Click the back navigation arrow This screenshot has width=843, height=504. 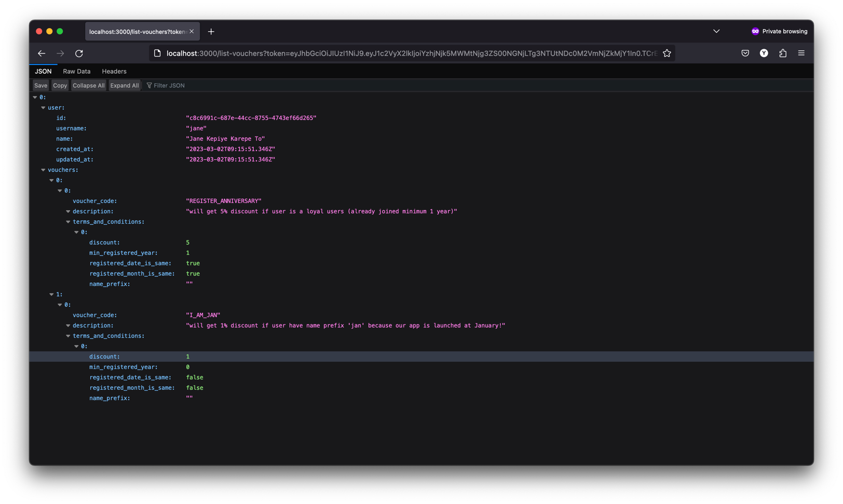(42, 53)
